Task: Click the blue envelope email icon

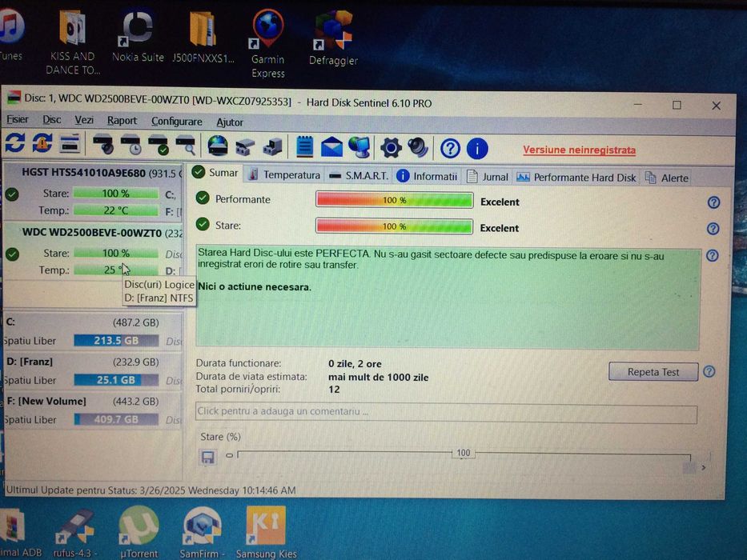Action: tap(331, 147)
